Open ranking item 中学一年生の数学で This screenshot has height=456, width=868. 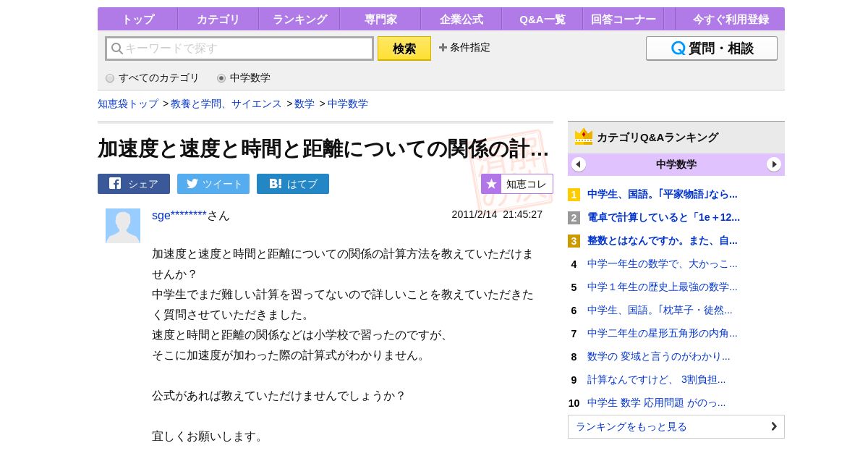[x=663, y=263]
